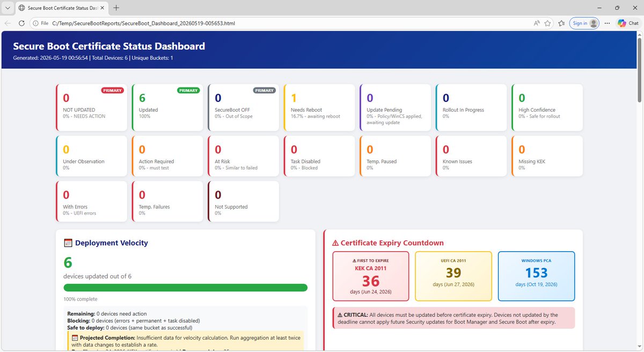644x352 pixels.
Task: Select the KEK CA 2011 countdown box
Action: [x=371, y=276]
